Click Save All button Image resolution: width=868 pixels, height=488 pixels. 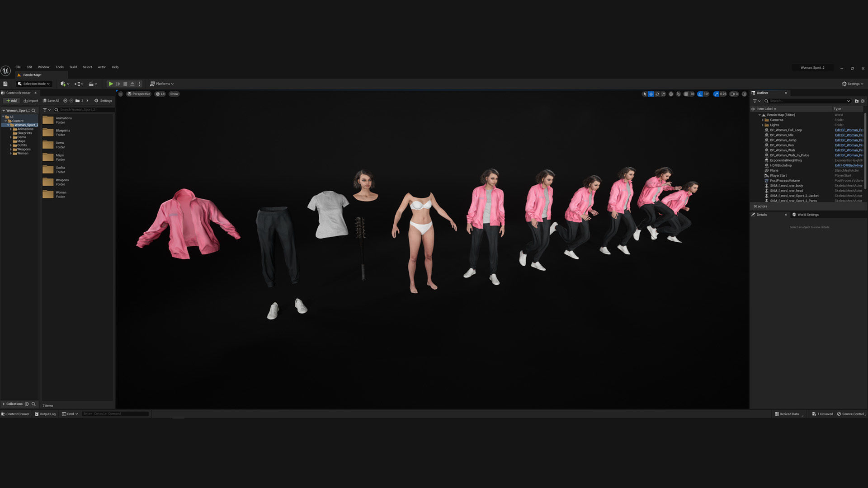tap(51, 101)
